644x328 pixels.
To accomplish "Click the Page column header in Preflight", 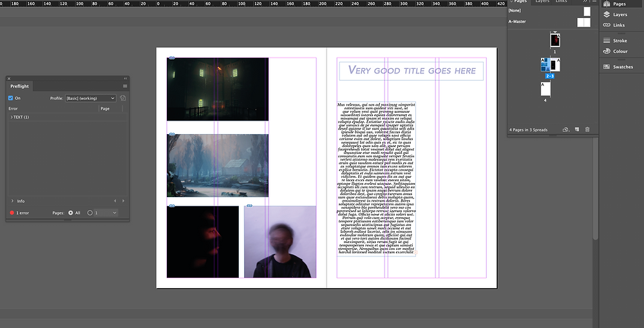I will pyautogui.click(x=105, y=108).
